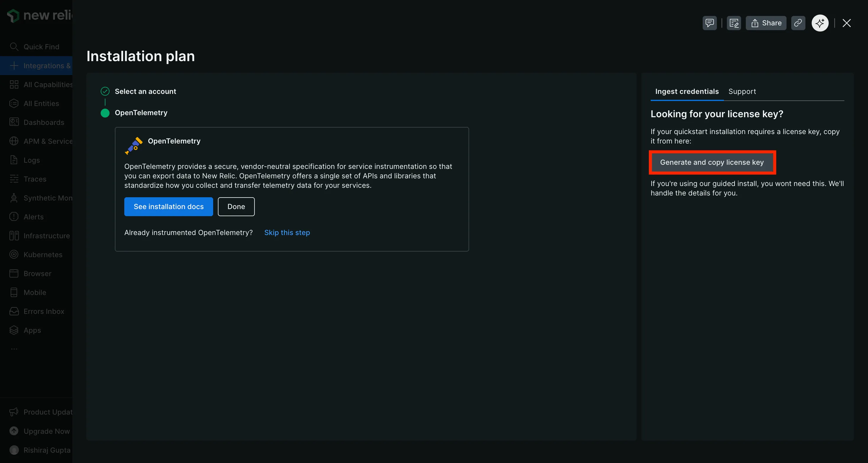The height and width of the screenshot is (463, 868).
Task: Expand the sidebar more options ellipsis
Action: 14,349
